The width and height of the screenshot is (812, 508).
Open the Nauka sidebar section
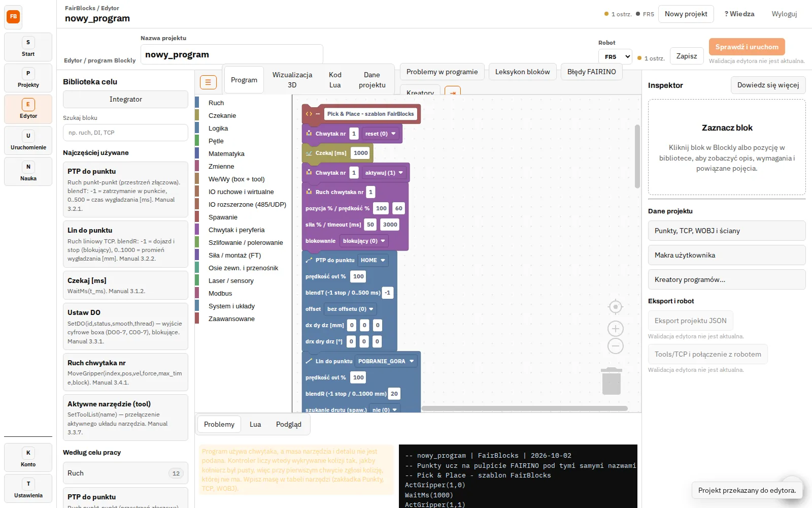pyautogui.click(x=28, y=172)
